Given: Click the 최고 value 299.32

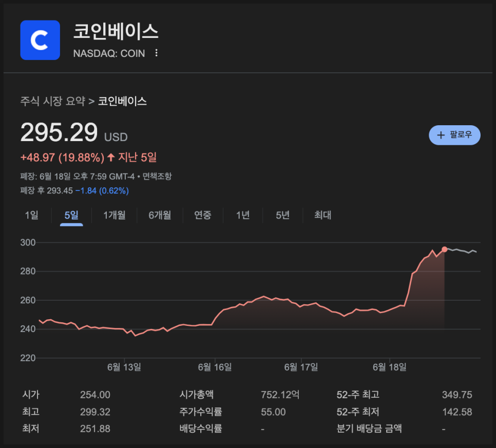Looking at the screenshot, I should pyautogui.click(x=95, y=412).
